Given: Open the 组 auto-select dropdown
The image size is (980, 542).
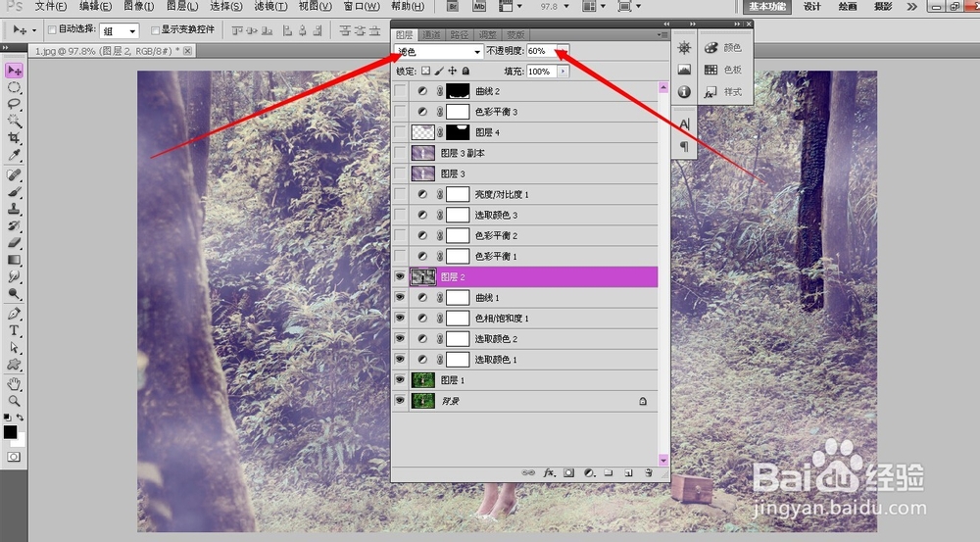Looking at the screenshot, I should tap(119, 30).
